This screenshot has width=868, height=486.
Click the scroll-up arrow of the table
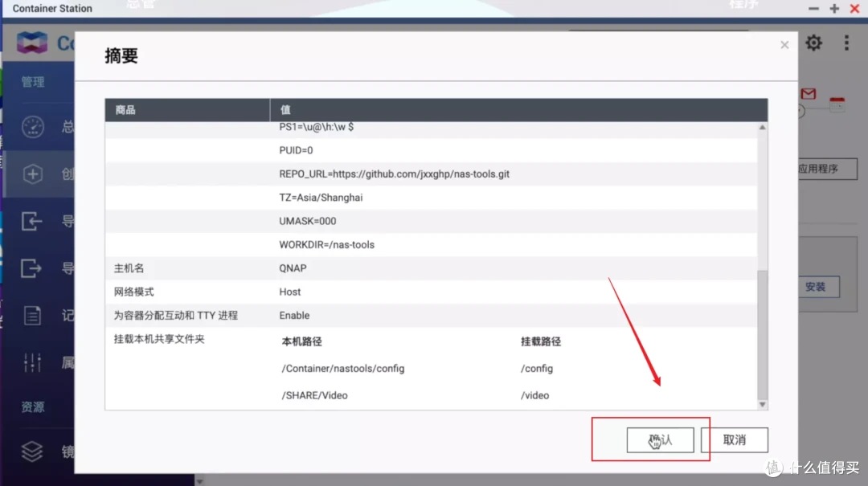tap(762, 126)
